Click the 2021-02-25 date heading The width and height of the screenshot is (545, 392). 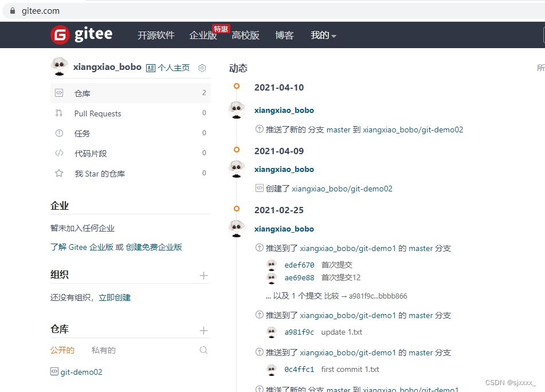click(x=279, y=210)
